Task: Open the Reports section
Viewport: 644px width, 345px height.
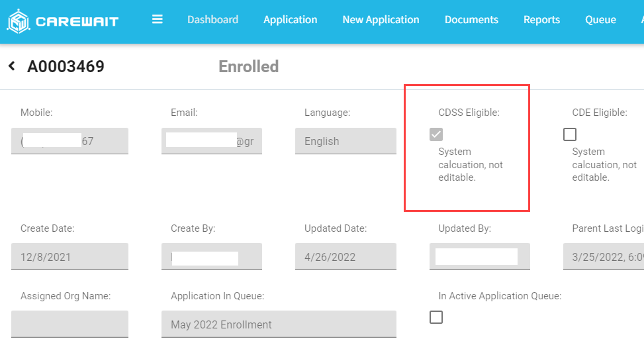Action: (x=541, y=20)
